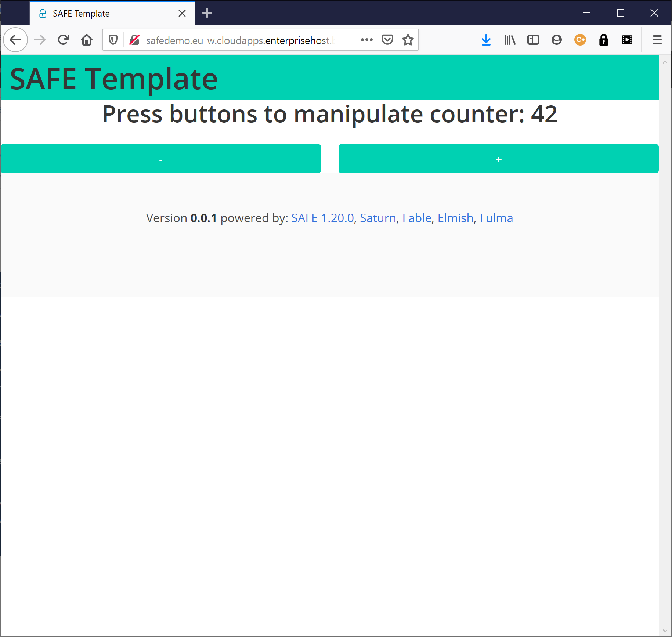Open the video downloader extension
The width and height of the screenshot is (672, 637).
627,40
